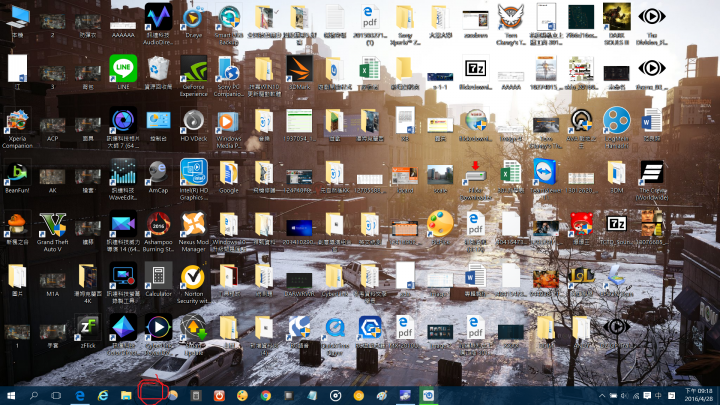Launch Microsoft Edge from the taskbar
This screenshot has height=405, width=720.
80,395
